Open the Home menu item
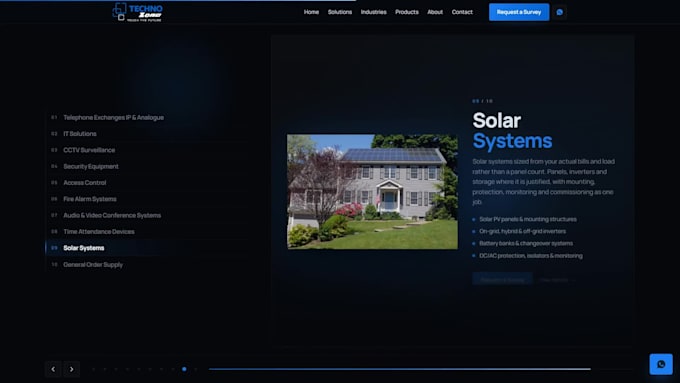The width and height of the screenshot is (680, 383). (x=311, y=12)
